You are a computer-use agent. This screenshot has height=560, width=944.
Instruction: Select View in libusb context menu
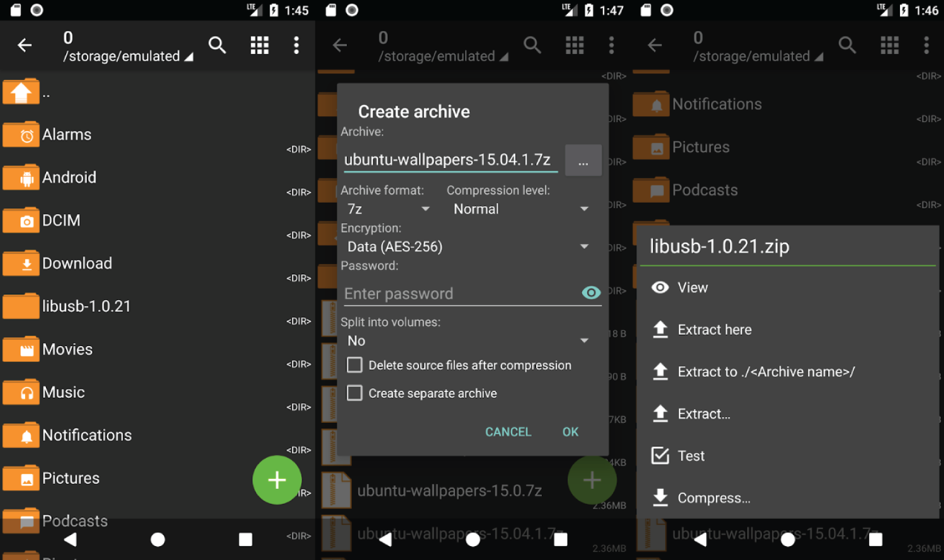787,288
